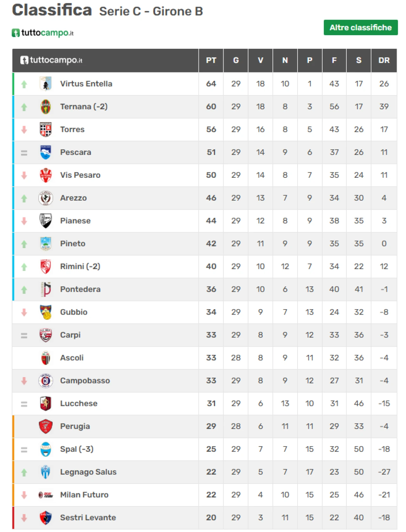
Task: Click the green up arrow beside Pineto
Action: 24,244
